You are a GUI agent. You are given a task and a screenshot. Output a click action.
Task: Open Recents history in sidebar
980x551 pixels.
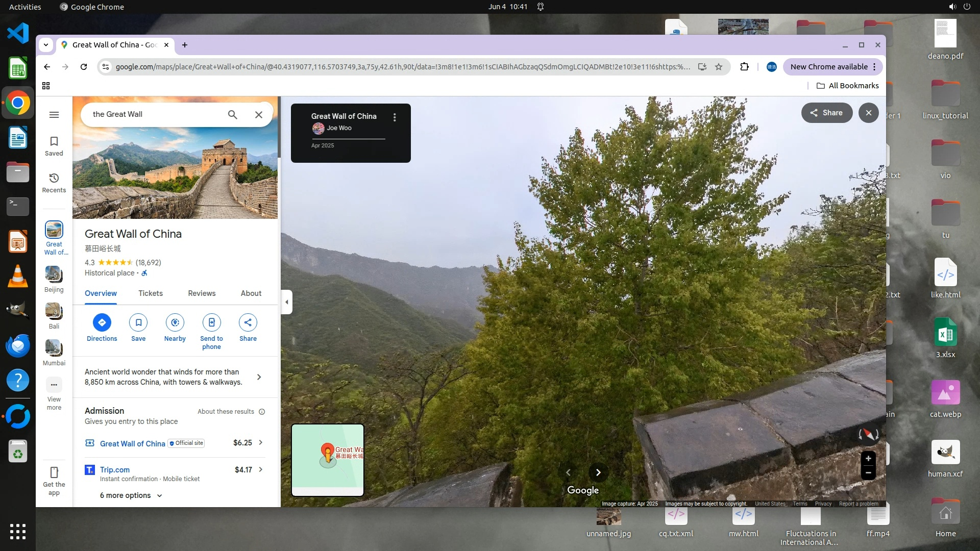54,178
